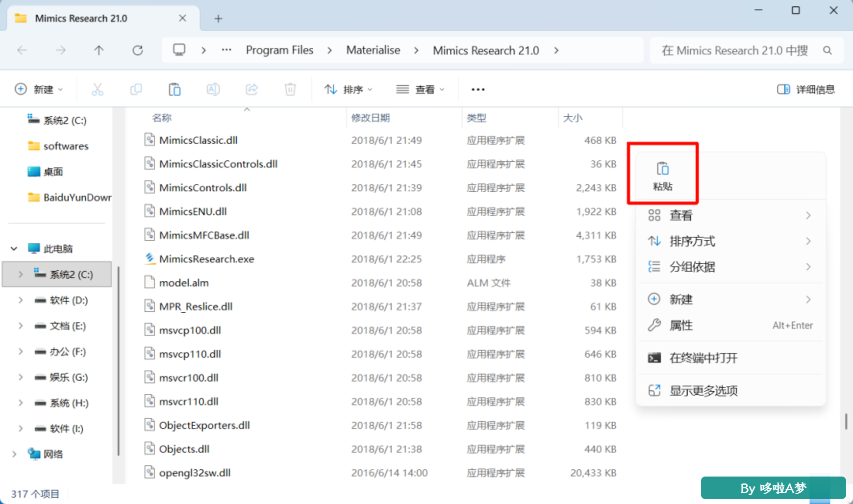Click the Copy icon in toolbar
The width and height of the screenshot is (853, 504).
click(136, 89)
